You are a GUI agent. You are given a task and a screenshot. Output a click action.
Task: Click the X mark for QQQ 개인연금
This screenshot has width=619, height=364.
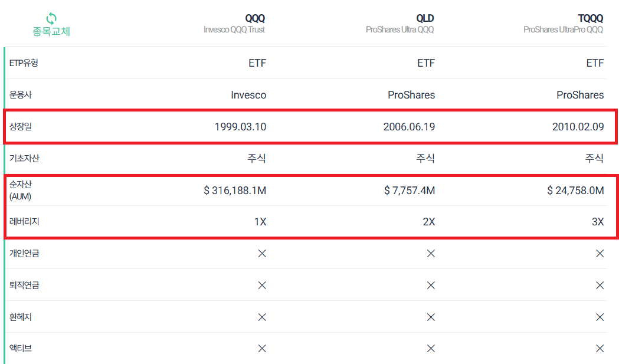coord(262,254)
